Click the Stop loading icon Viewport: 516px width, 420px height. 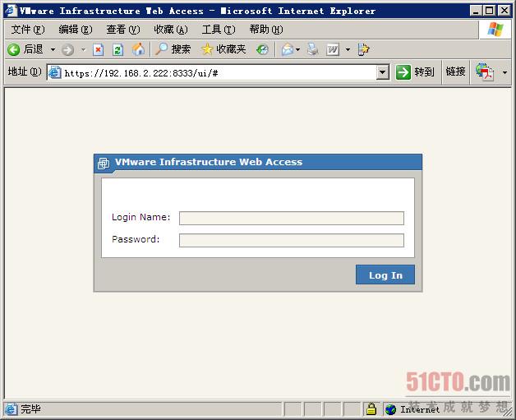pos(98,49)
